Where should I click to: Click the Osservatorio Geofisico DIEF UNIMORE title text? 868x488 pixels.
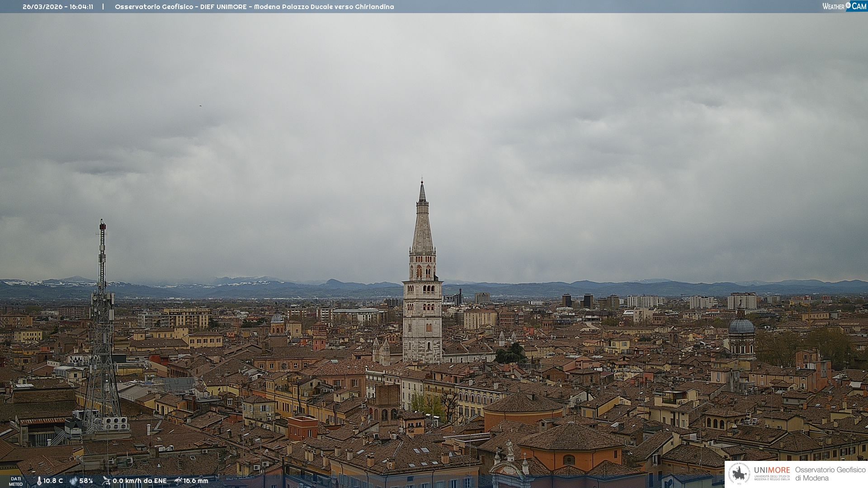click(254, 7)
